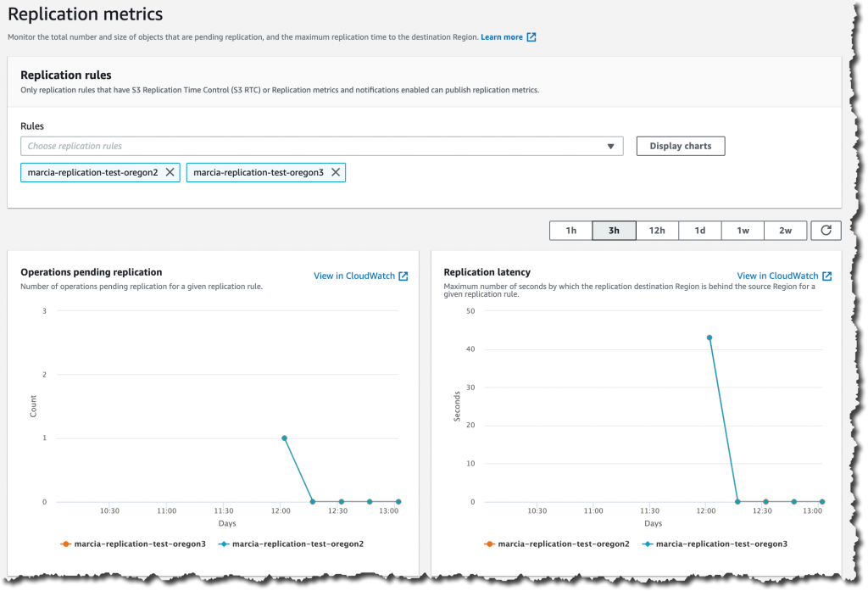
Task: Click the Display charts button
Action: click(x=680, y=145)
